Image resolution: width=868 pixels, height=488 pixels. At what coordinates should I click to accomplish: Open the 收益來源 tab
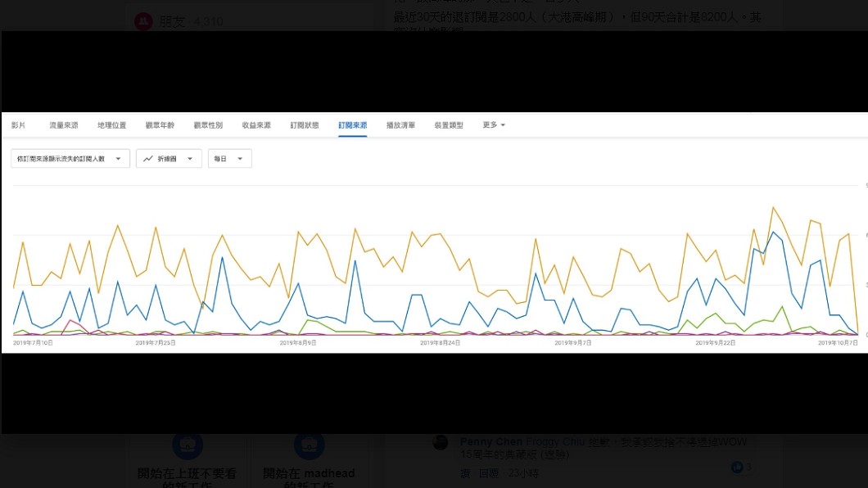256,125
